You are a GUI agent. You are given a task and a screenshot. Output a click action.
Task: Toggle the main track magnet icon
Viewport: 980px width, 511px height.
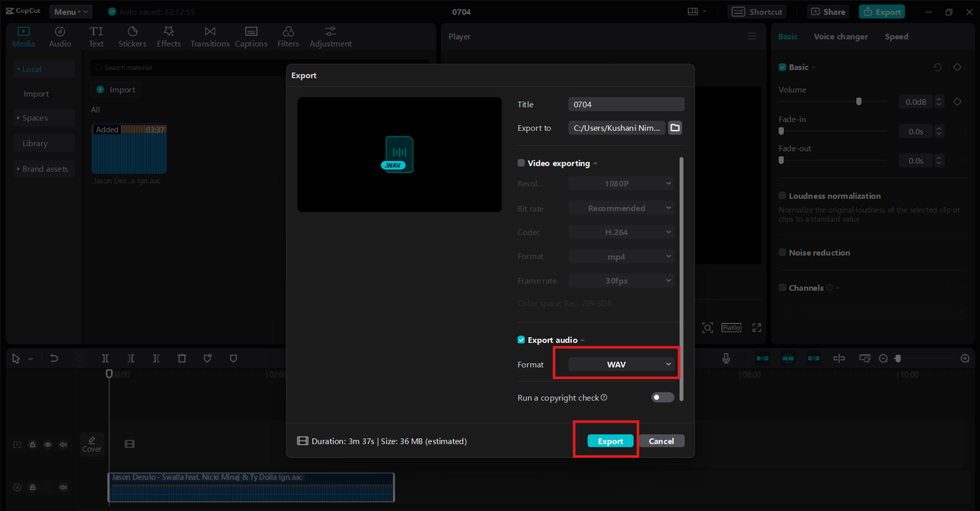(763, 359)
